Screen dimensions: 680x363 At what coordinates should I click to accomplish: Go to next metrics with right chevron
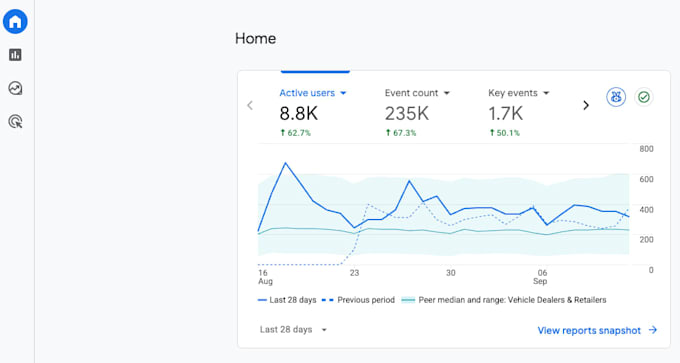586,105
